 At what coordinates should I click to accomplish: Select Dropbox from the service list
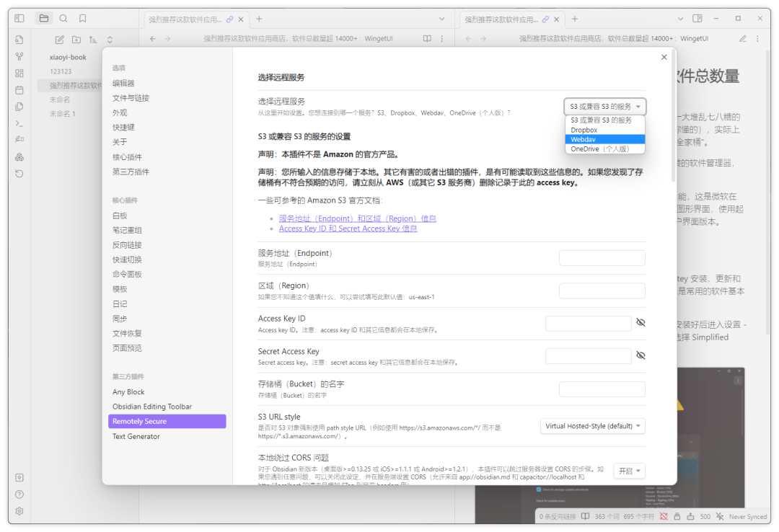[604, 130]
